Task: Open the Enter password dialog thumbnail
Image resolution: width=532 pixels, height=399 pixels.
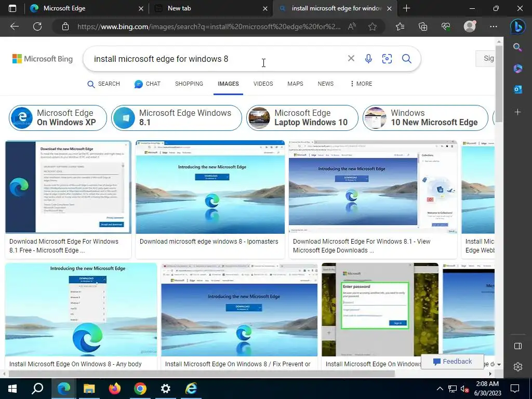Action: point(380,310)
